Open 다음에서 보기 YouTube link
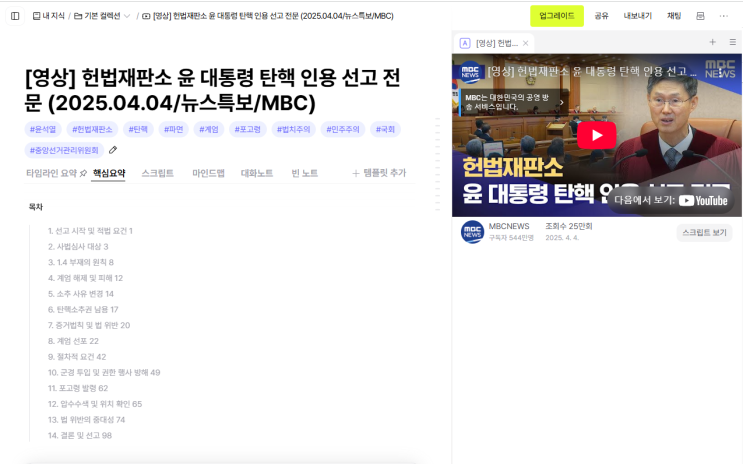 671,200
